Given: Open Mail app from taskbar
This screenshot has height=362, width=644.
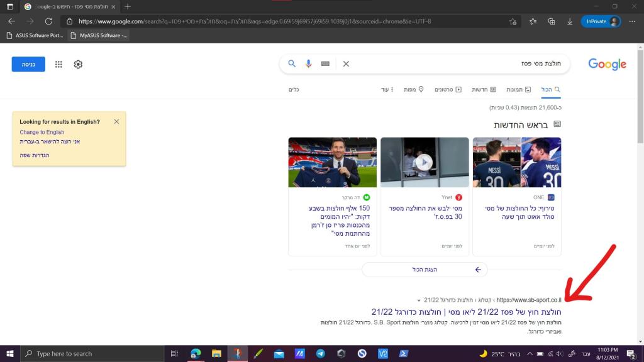Looking at the screenshot, I should 279,353.
